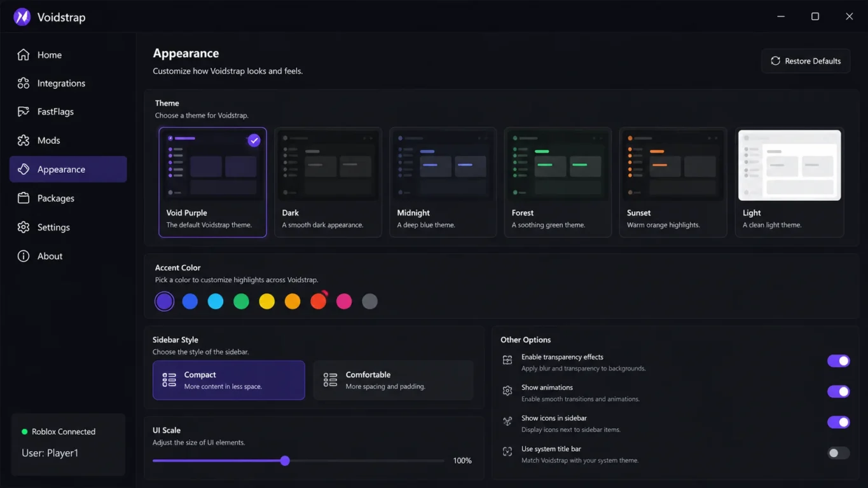The height and width of the screenshot is (488, 868).
Task: Click the green Roblox Connected status dot
Action: (25, 431)
